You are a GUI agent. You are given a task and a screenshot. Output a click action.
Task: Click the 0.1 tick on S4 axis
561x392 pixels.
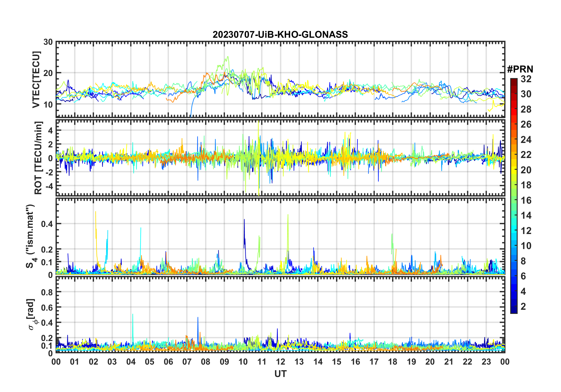[47, 262]
